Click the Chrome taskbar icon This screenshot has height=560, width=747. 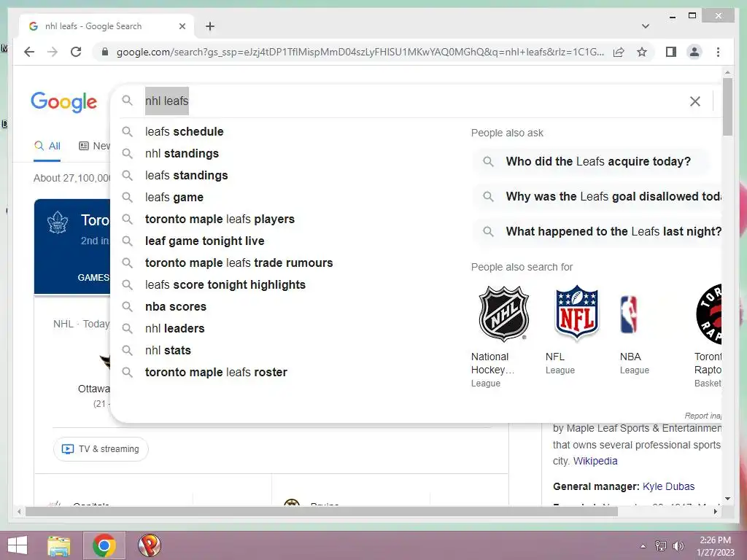(x=104, y=545)
